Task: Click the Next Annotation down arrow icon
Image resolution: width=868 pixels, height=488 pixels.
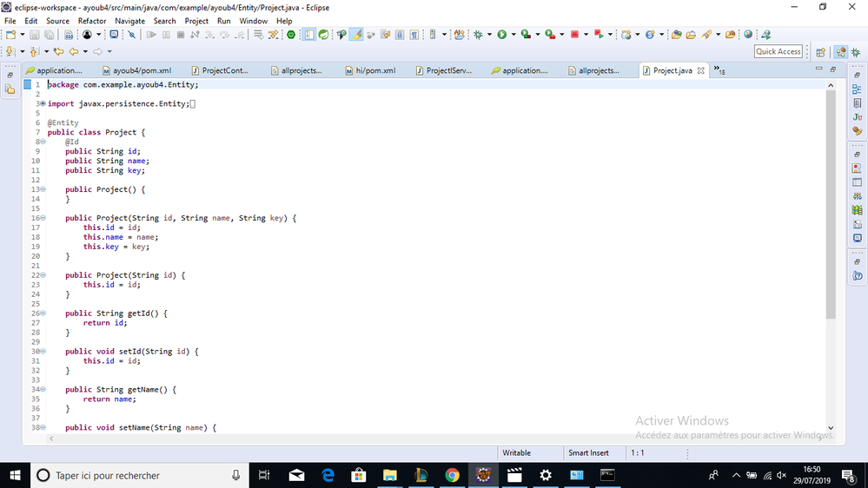Action: (x=10, y=51)
